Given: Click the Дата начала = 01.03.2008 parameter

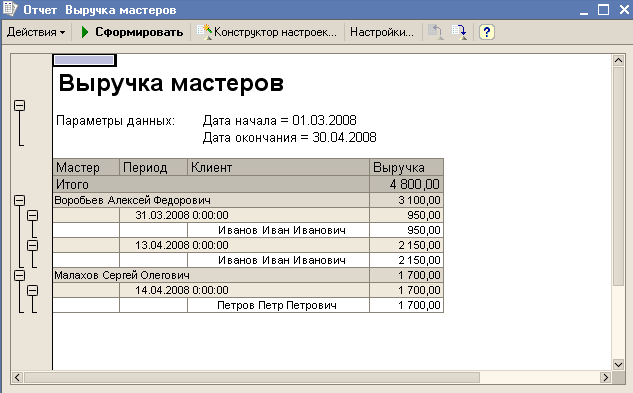Looking at the screenshot, I should tap(279, 120).
